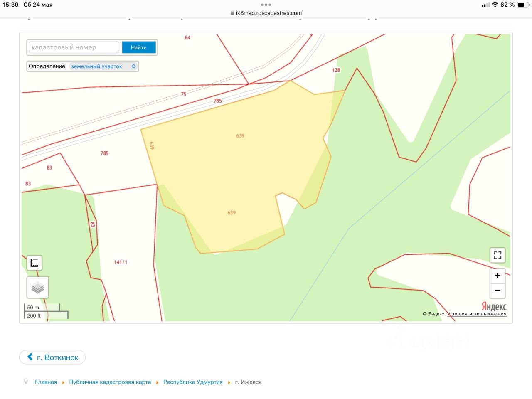Select parcel 141/1 on the map
Image resolution: width=532 pixels, height=399 pixels.
121,262
